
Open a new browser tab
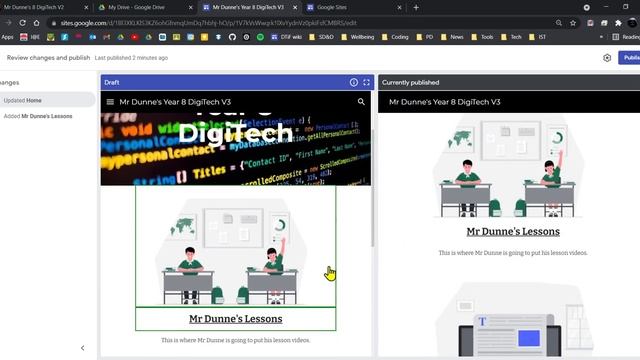pyautogui.click(x=416, y=7)
